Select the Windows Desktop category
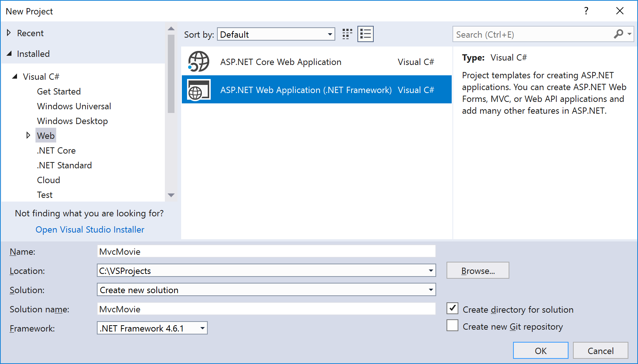The width and height of the screenshot is (638, 364). [x=72, y=121]
